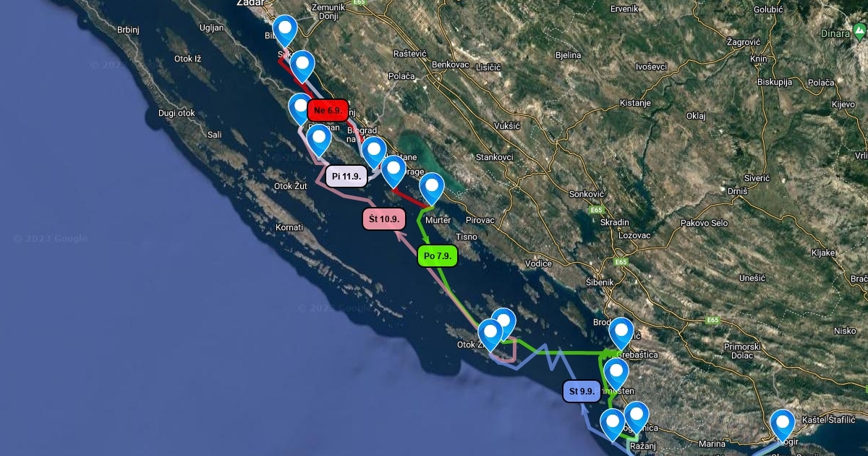Click the map pin near Drage
868x456 pixels.
[393, 171]
